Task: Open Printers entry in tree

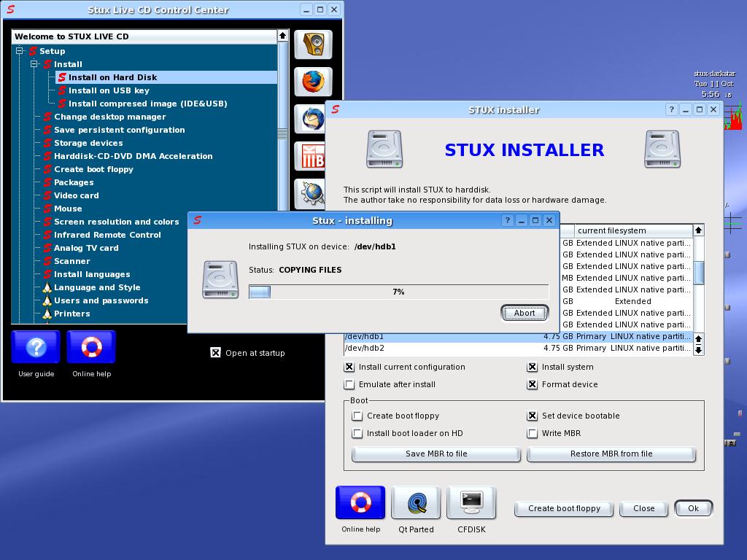Action: 72,314
